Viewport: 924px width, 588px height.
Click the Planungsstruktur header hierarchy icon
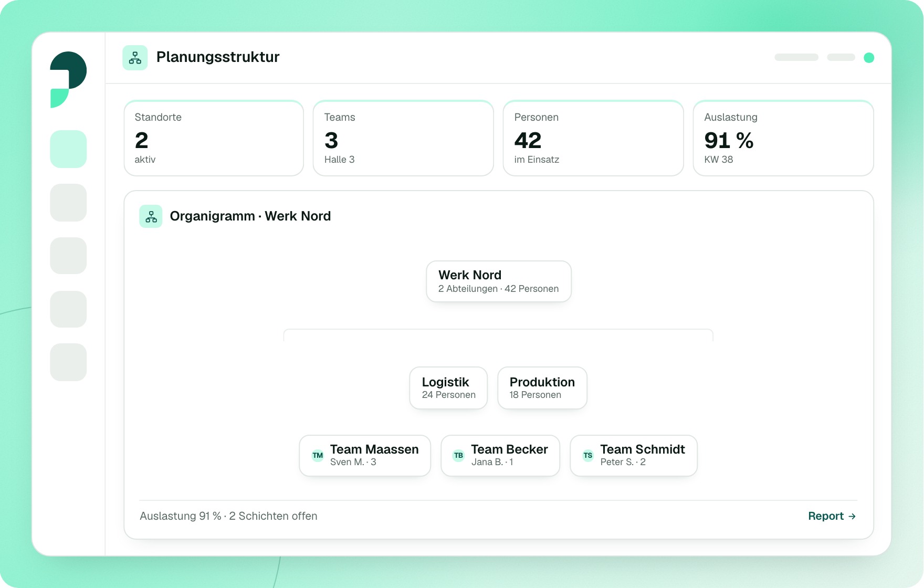[x=135, y=58]
